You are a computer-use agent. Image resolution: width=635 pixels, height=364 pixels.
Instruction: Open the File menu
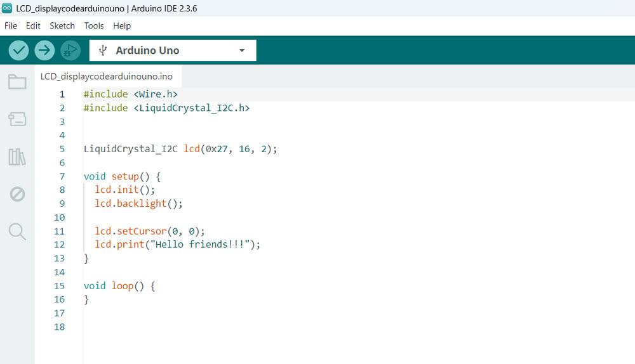11,26
